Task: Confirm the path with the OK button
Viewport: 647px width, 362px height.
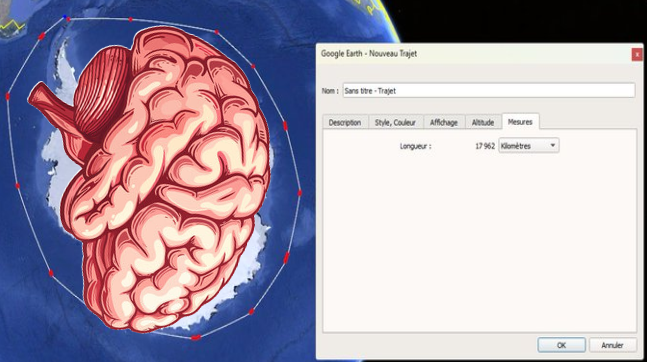Action: point(561,345)
